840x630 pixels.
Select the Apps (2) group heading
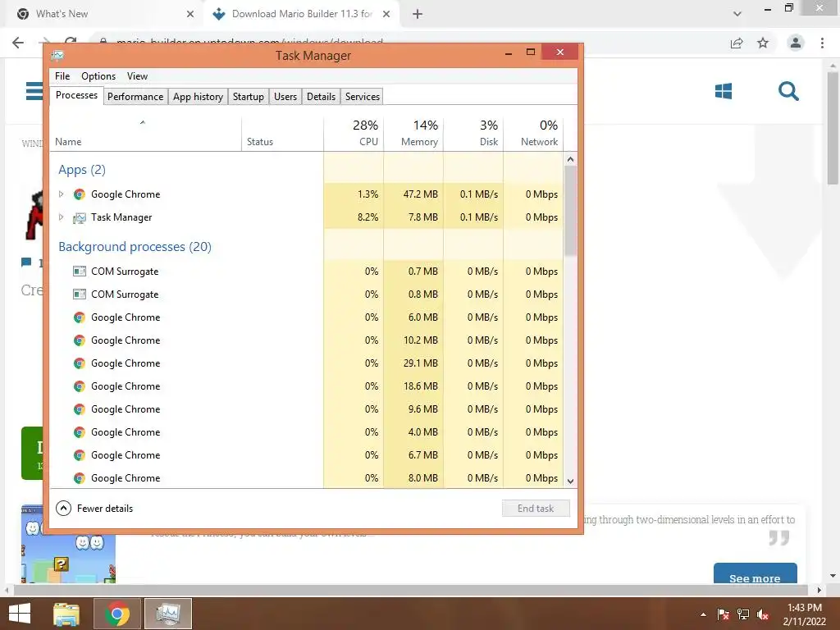pyautogui.click(x=82, y=170)
